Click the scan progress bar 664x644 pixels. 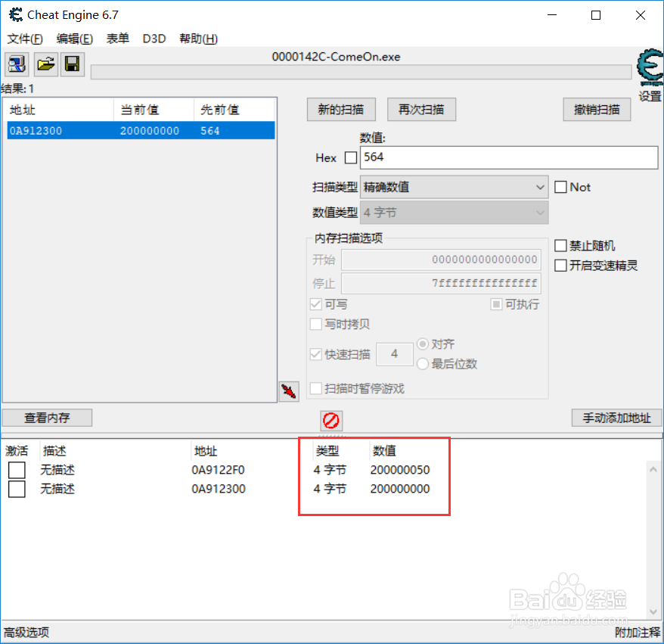361,72
